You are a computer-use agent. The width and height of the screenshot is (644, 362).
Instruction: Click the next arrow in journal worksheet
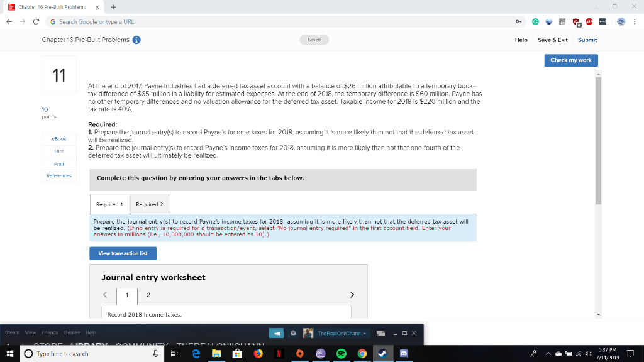352,294
